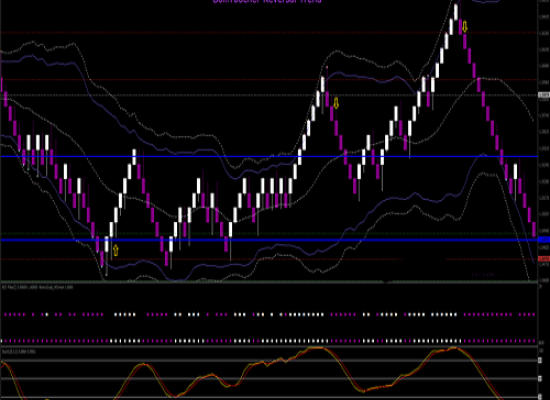Click the stochastic sub-window label text
The width and height of the screenshot is (550, 400).
coord(19,351)
